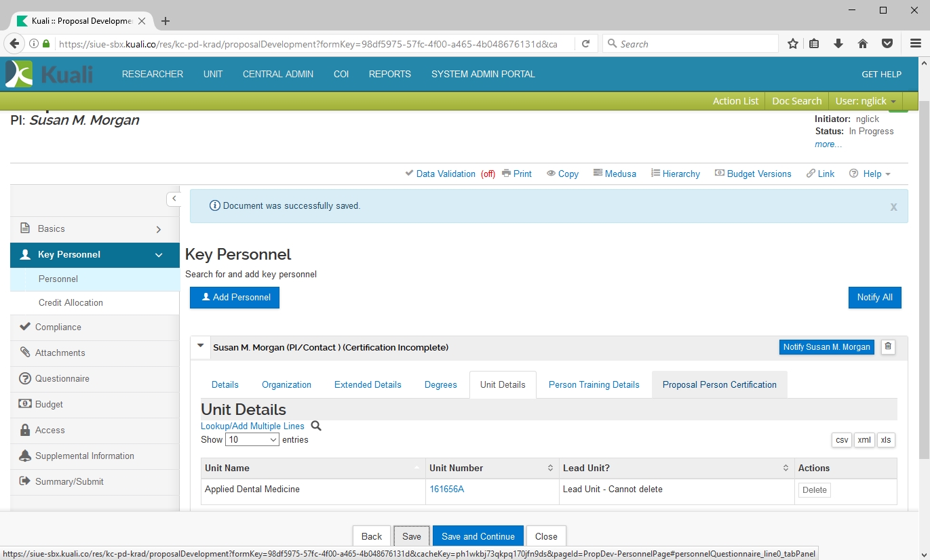Reload the page with the browser refresh icon
Viewport: 930px width, 560px height.
tap(585, 44)
